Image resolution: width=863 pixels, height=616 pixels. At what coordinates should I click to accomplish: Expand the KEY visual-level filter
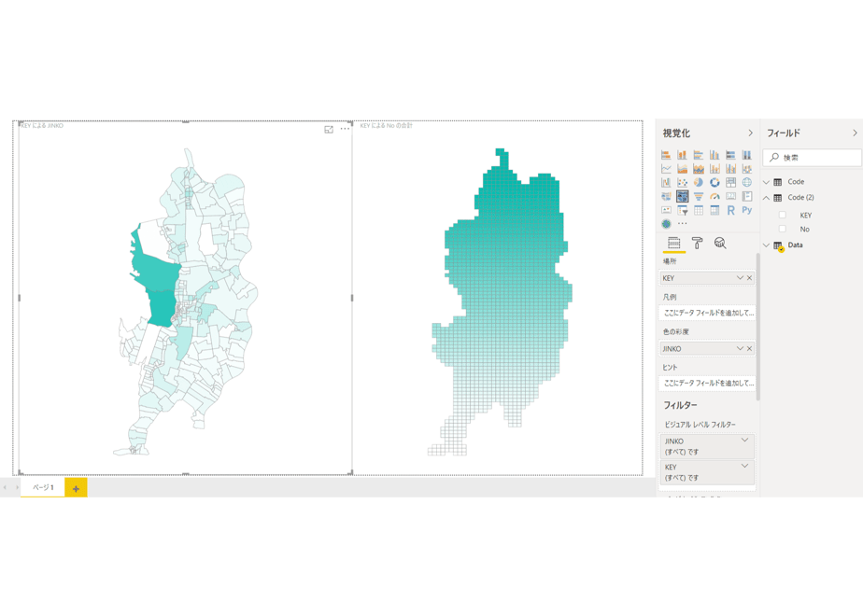coord(744,466)
